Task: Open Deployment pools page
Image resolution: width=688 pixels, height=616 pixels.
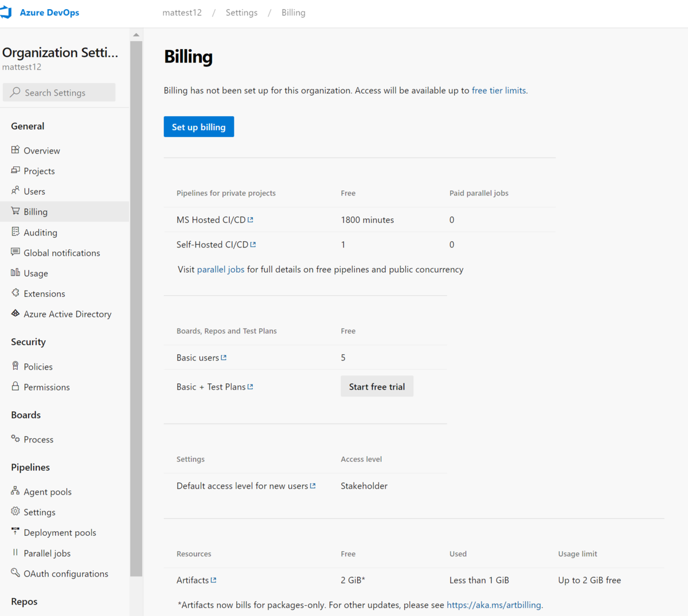Action: [x=60, y=532]
